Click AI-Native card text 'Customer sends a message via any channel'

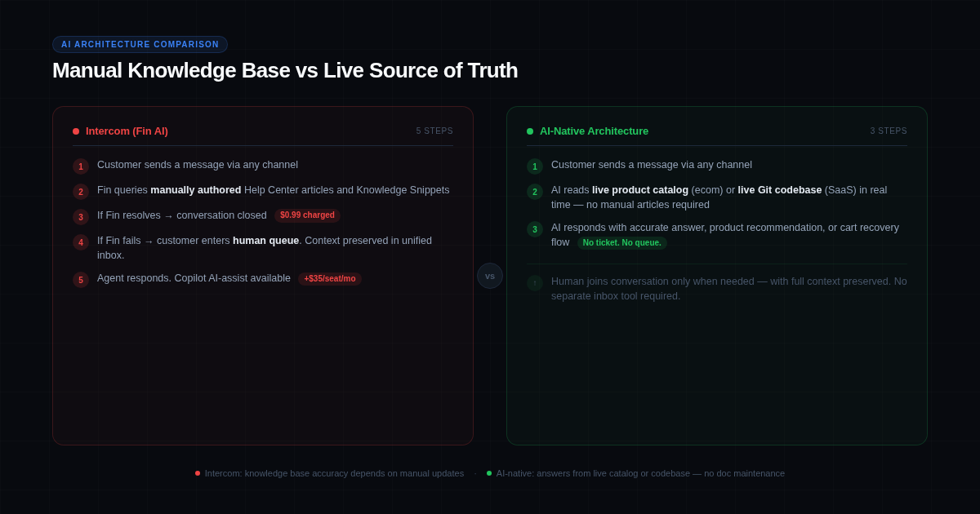click(652, 165)
